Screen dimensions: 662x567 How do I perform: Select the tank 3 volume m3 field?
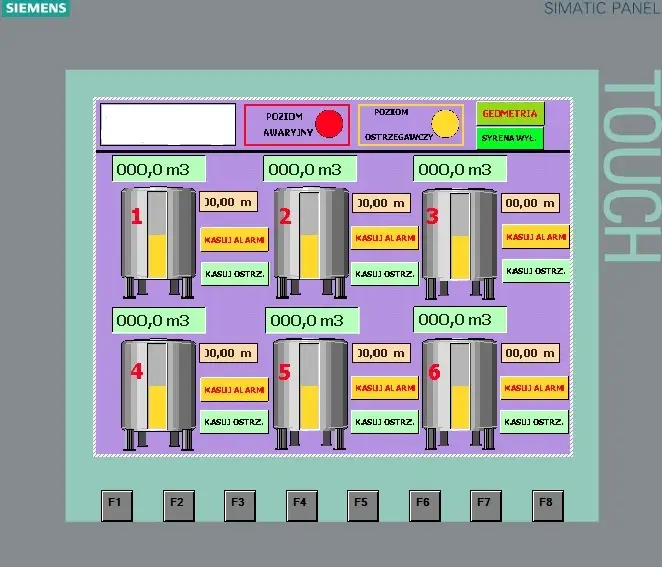460,169
